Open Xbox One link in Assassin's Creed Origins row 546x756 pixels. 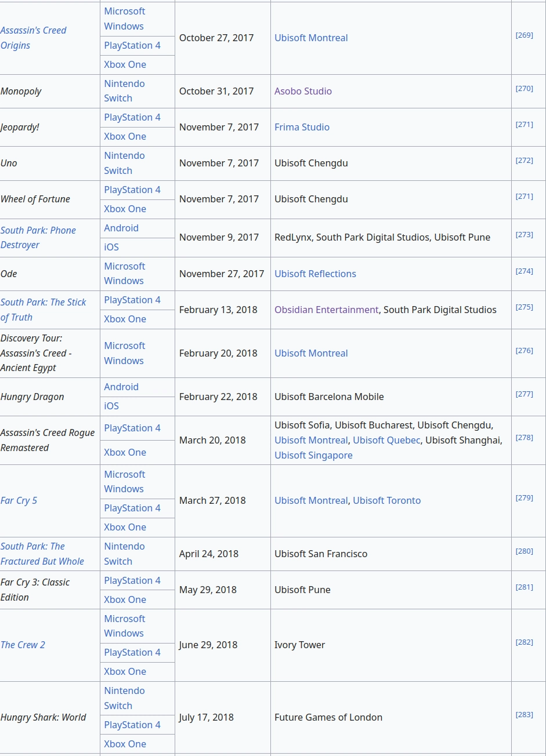click(125, 64)
